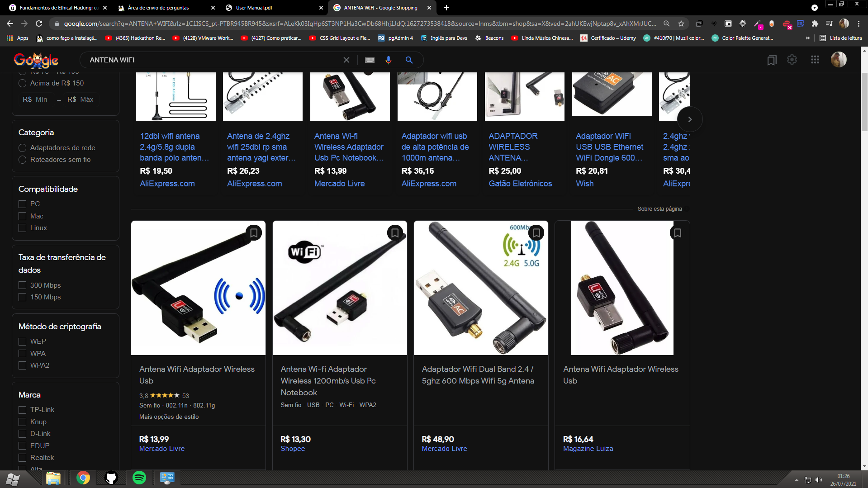Open GitHub Desktop from the taskbar
868x488 pixels.
[111, 478]
